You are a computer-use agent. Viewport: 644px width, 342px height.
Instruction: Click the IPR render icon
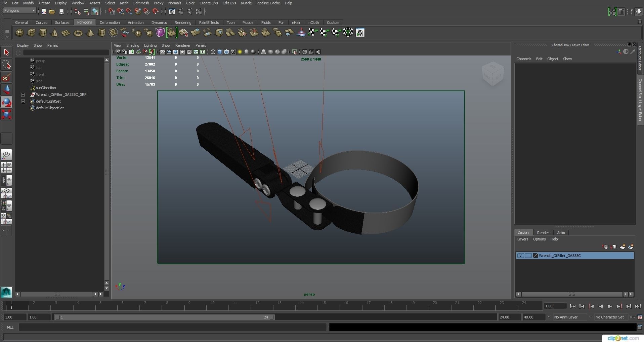190,12
